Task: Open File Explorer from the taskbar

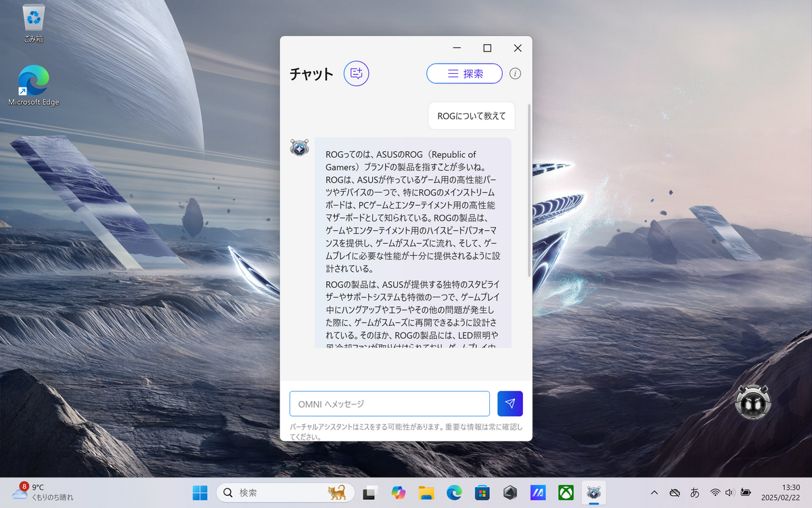Action: pyautogui.click(x=426, y=492)
